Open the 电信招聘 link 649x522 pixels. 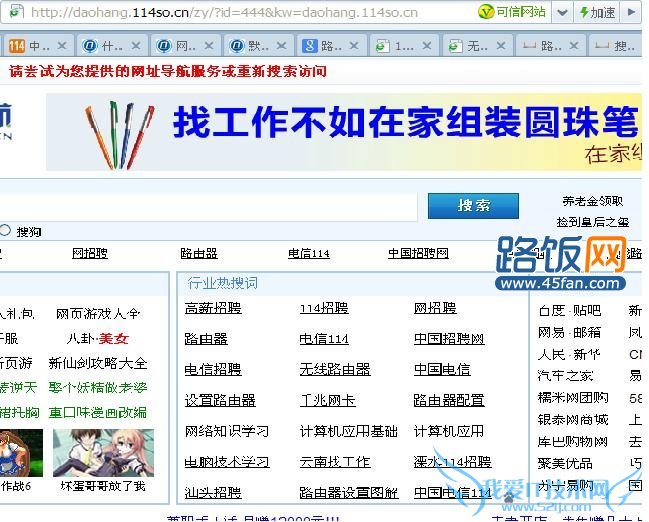[213, 369]
